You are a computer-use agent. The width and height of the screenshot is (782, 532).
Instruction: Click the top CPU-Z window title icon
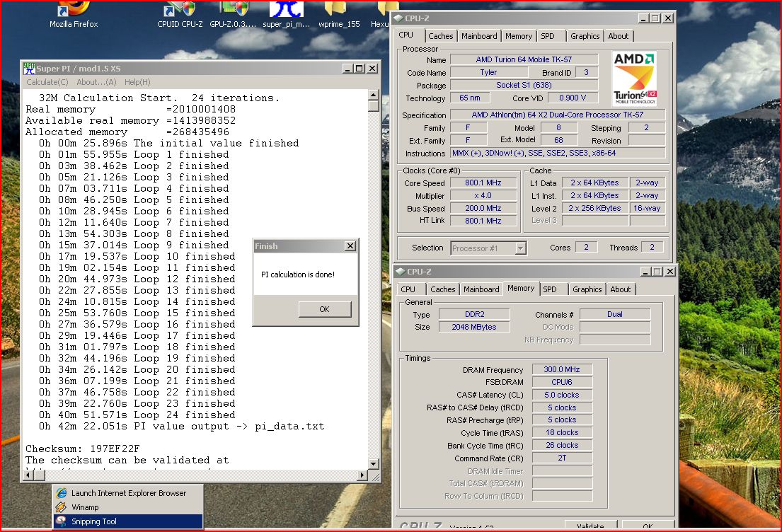click(x=398, y=18)
